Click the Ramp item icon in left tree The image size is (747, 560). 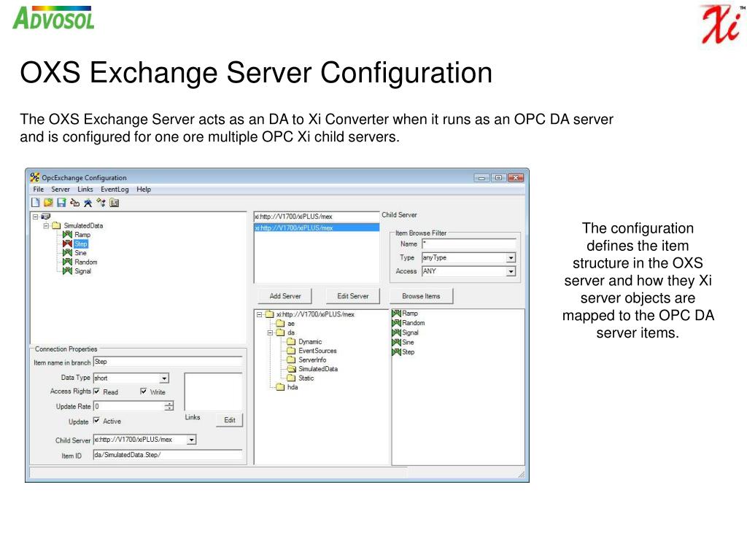[68, 234]
